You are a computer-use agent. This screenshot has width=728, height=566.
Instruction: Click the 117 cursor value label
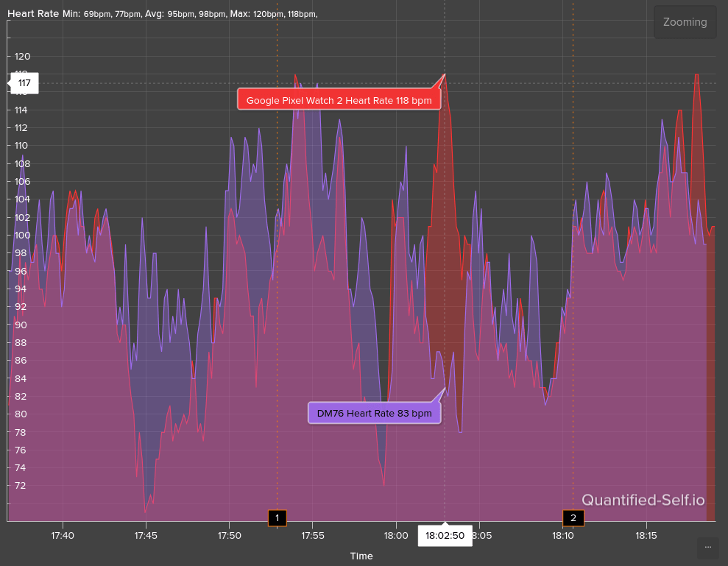coord(24,83)
